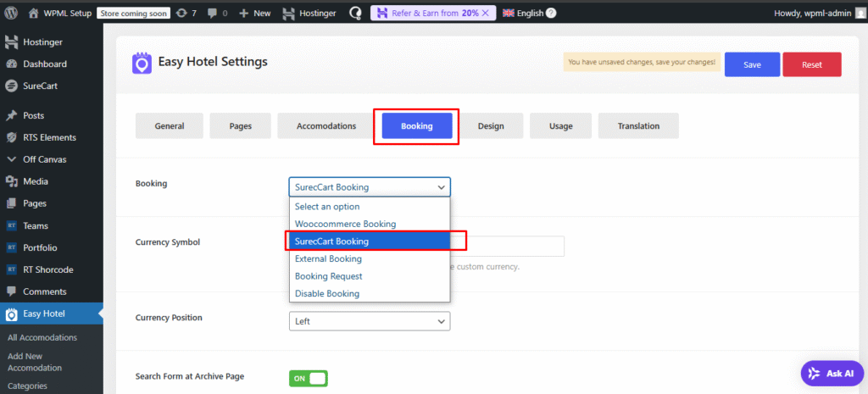Open All Accomodations submenu link

[42, 337]
